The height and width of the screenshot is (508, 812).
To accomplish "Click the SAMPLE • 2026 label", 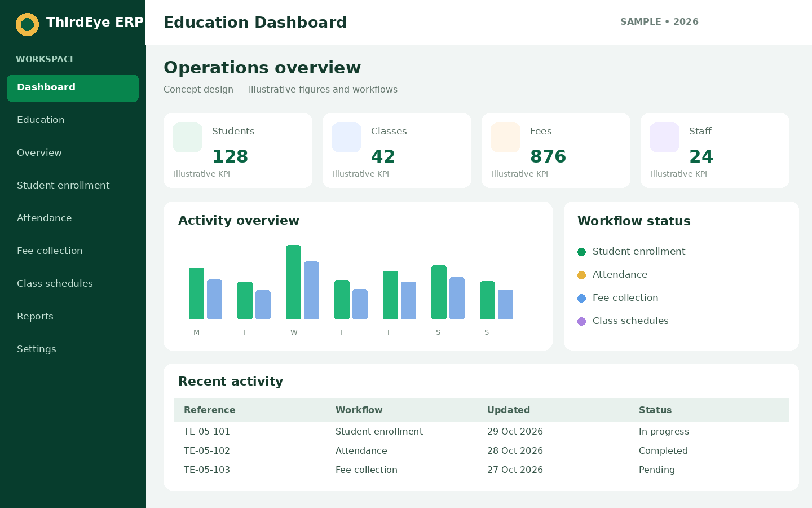I will click(x=659, y=22).
